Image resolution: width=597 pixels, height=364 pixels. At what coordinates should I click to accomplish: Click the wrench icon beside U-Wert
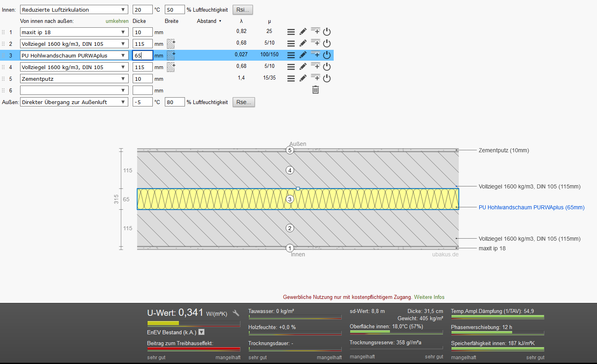click(x=236, y=313)
